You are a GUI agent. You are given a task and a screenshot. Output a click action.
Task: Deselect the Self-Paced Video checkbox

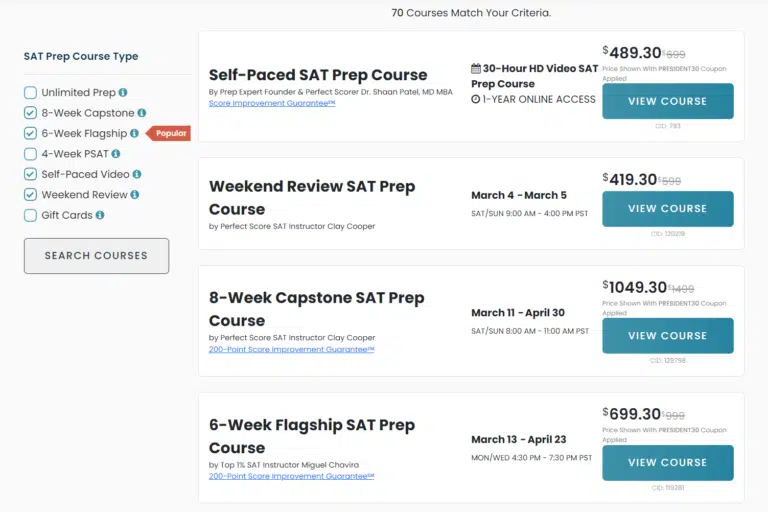click(x=31, y=174)
